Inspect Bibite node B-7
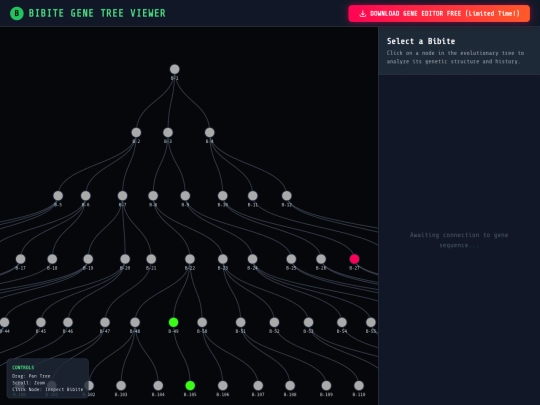Image resolution: width=540 pixels, height=405 pixels. point(123,196)
